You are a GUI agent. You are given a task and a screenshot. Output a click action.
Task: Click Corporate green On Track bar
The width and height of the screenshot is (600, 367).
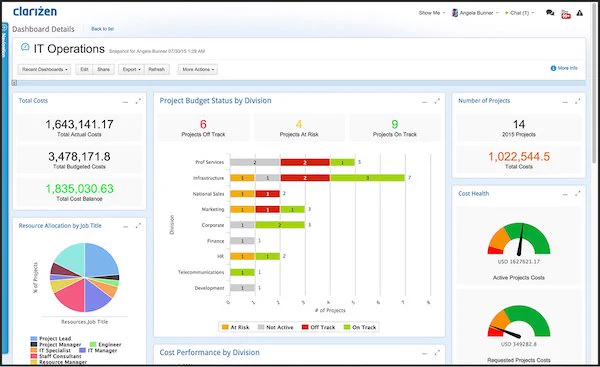point(280,225)
